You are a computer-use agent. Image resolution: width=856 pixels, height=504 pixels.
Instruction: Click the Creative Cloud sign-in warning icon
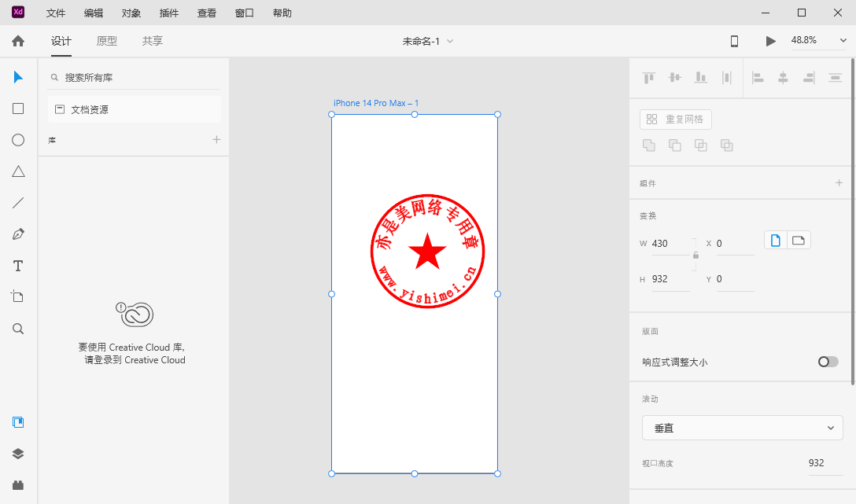tap(135, 314)
